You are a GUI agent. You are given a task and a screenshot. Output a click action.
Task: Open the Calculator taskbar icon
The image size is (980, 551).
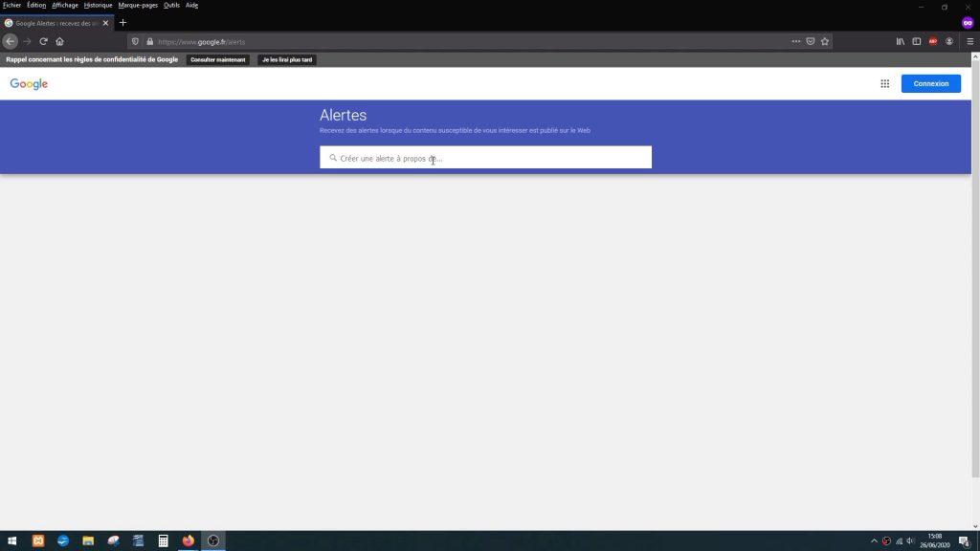click(163, 541)
